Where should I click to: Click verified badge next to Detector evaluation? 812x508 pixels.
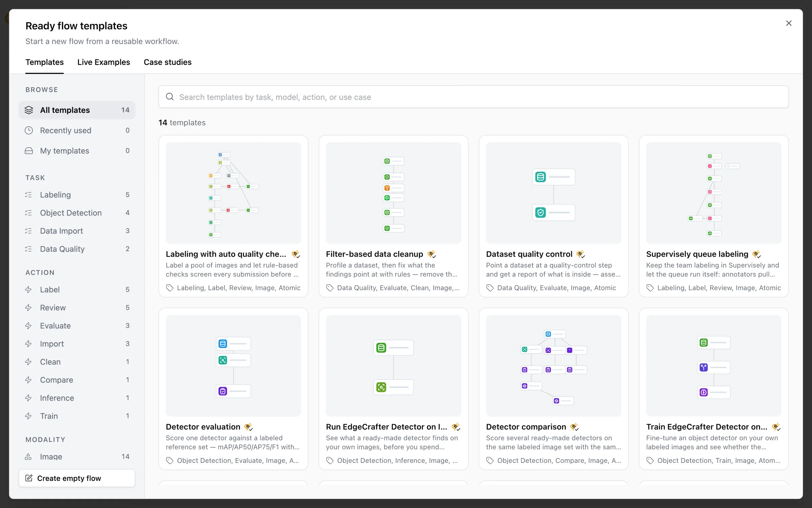coord(249,427)
